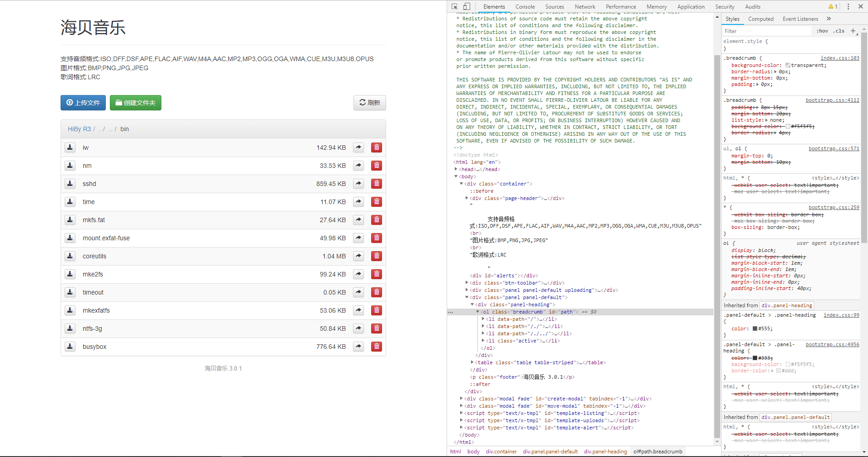The height and width of the screenshot is (457, 868).
Task: Move the timeout file with arrow icon
Action: [x=359, y=292]
